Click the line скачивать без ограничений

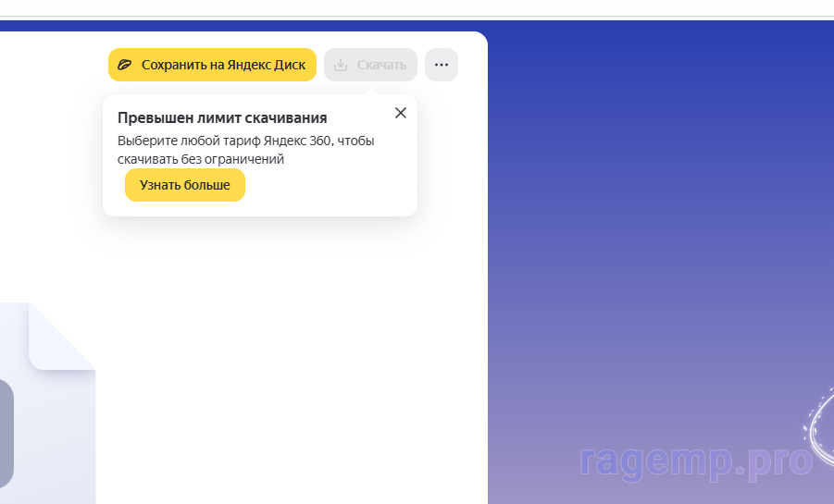(201, 159)
